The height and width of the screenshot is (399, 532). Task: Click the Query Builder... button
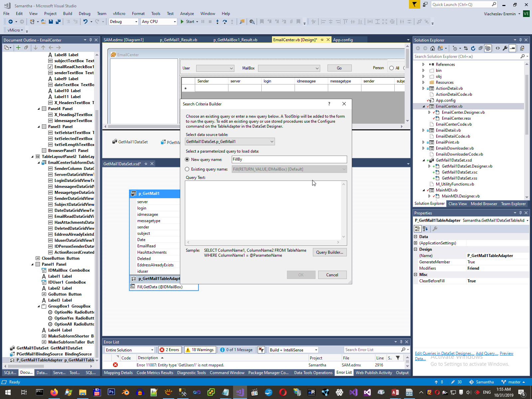point(330,252)
